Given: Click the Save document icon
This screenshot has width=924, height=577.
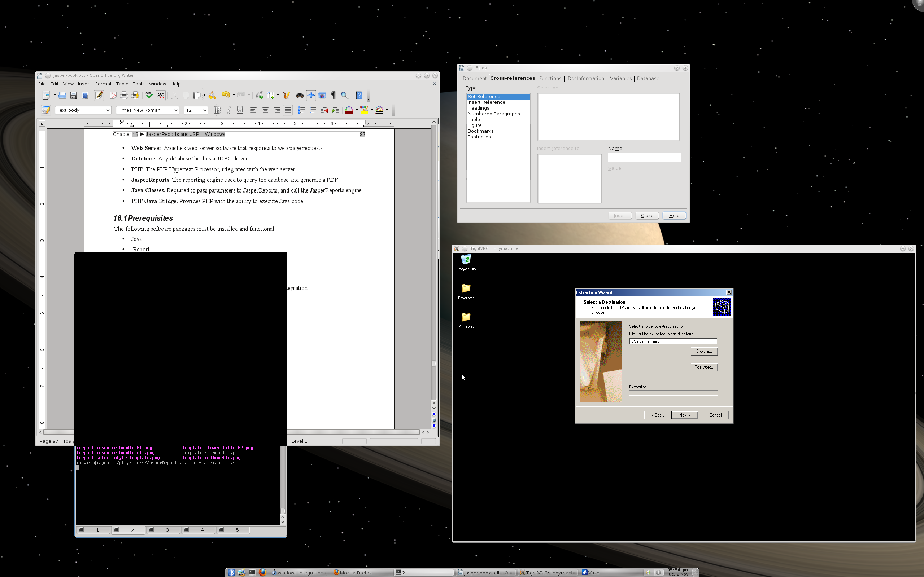Looking at the screenshot, I should pos(74,96).
